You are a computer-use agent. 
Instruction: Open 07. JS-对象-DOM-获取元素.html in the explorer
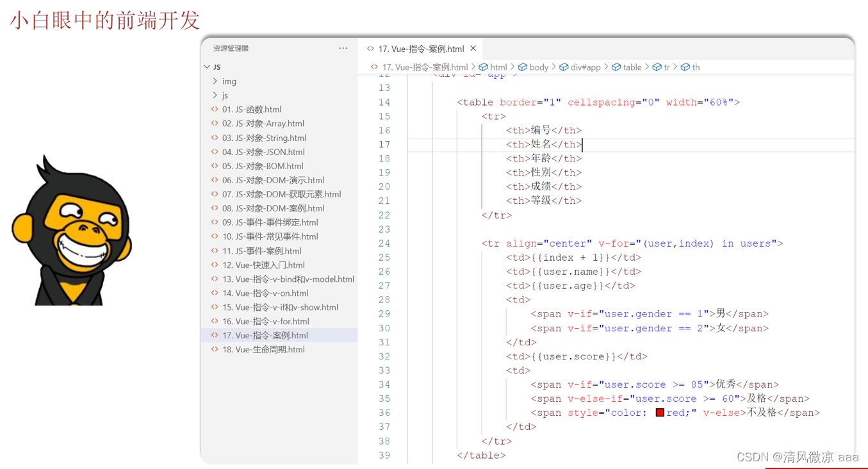(x=281, y=194)
